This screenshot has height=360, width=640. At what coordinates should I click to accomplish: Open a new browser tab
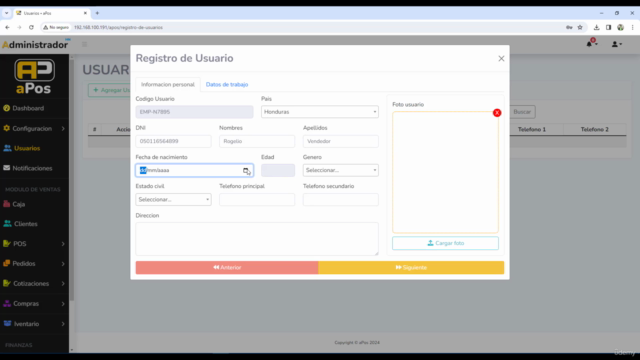point(97,13)
